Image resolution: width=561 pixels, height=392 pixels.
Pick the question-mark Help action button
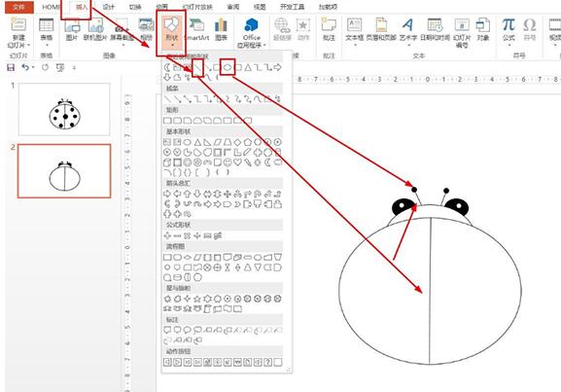coord(267,362)
